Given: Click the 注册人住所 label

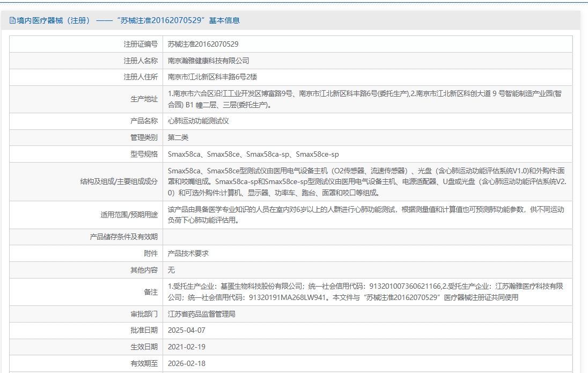Looking at the screenshot, I should coord(141,77).
